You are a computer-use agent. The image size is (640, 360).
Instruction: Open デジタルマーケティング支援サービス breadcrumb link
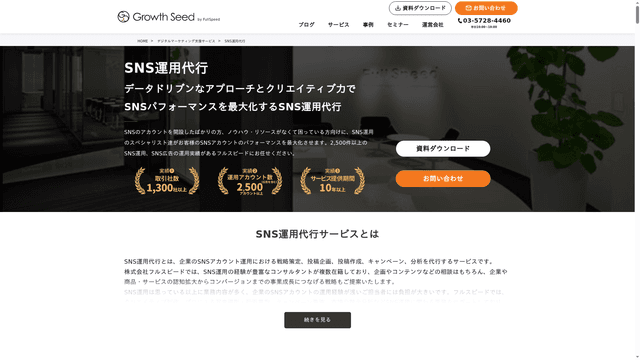[186, 41]
